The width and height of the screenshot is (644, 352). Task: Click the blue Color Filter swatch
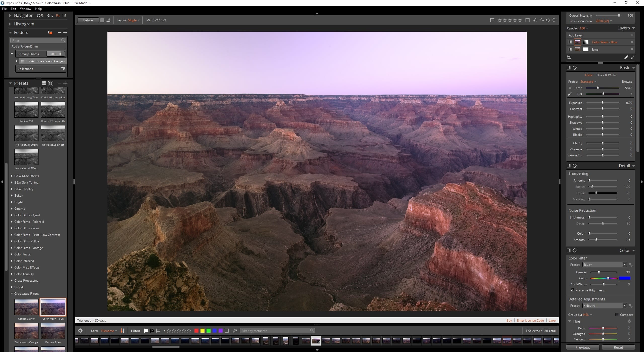625,278
